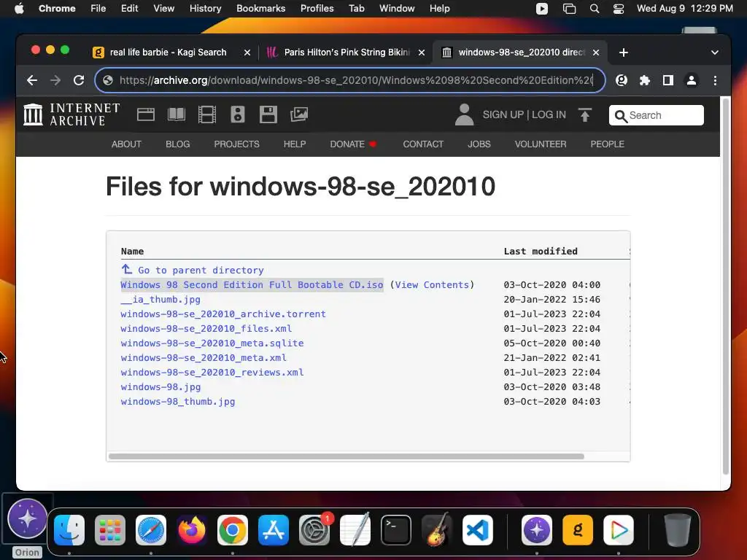This screenshot has width=747, height=560.
Task: Download Windows 98 Second Edition Bootable CD.iso
Action: click(252, 285)
